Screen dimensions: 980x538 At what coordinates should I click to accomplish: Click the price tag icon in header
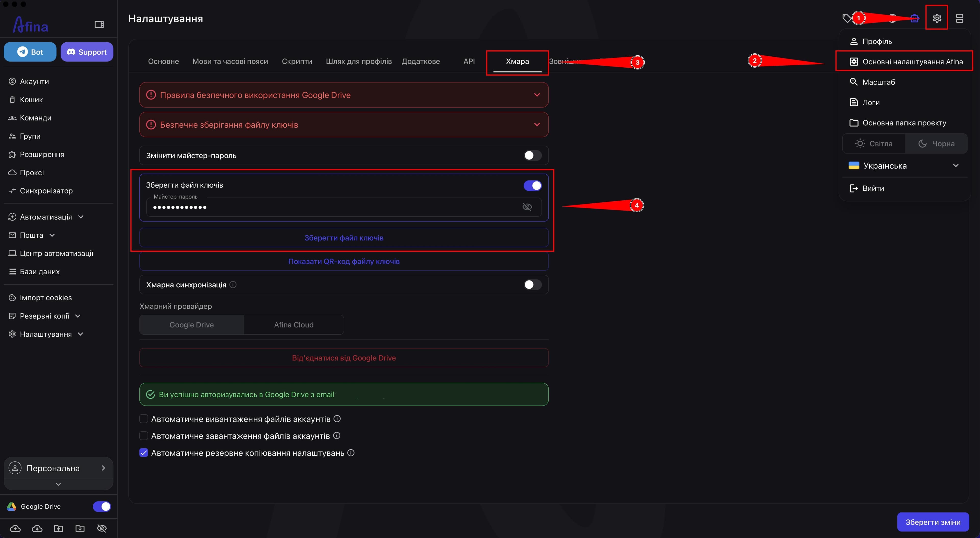tap(847, 18)
